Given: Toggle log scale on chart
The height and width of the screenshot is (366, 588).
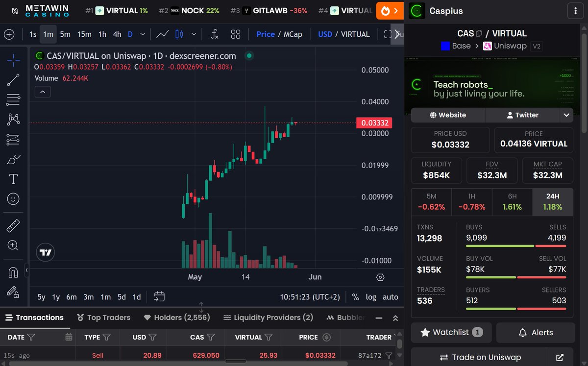Looking at the screenshot, I should coord(371,297).
